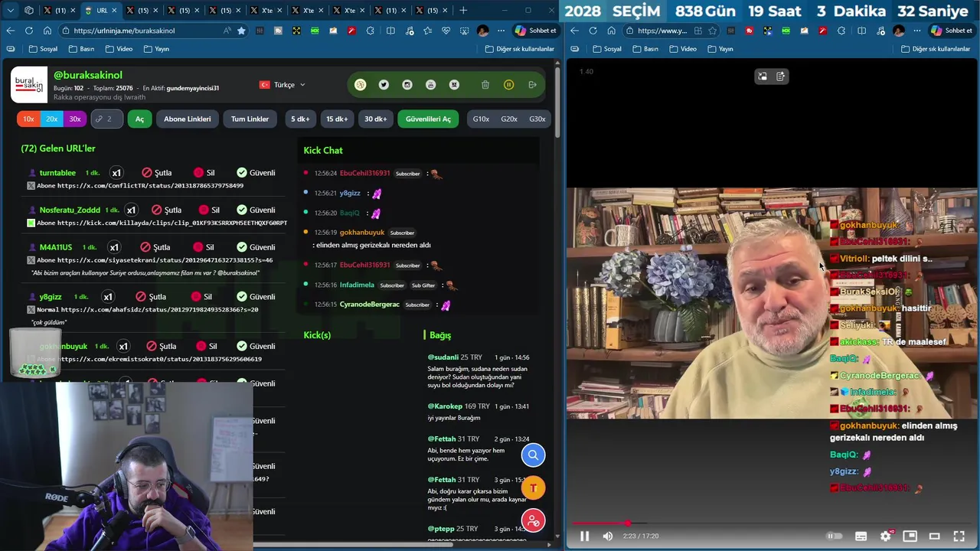
Task: Delete turntablee's link with Sil
Action: pos(203,173)
